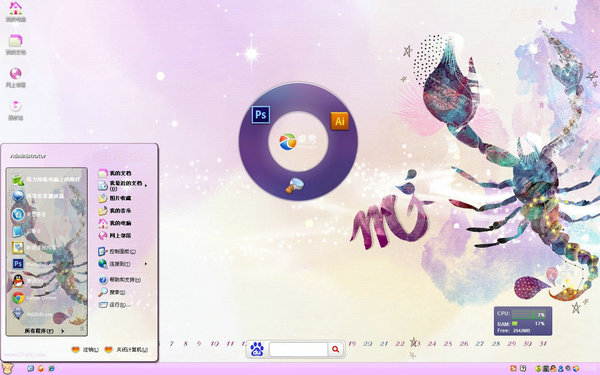
Task: Click the Show Desktop quick launch icon
Action: pyautogui.click(x=31, y=368)
